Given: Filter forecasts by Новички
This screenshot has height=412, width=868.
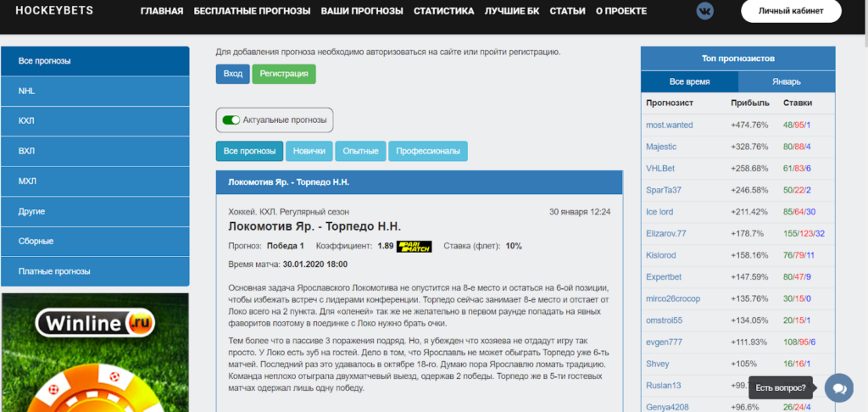Looking at the screenshot, I should [x=309, y=151].
